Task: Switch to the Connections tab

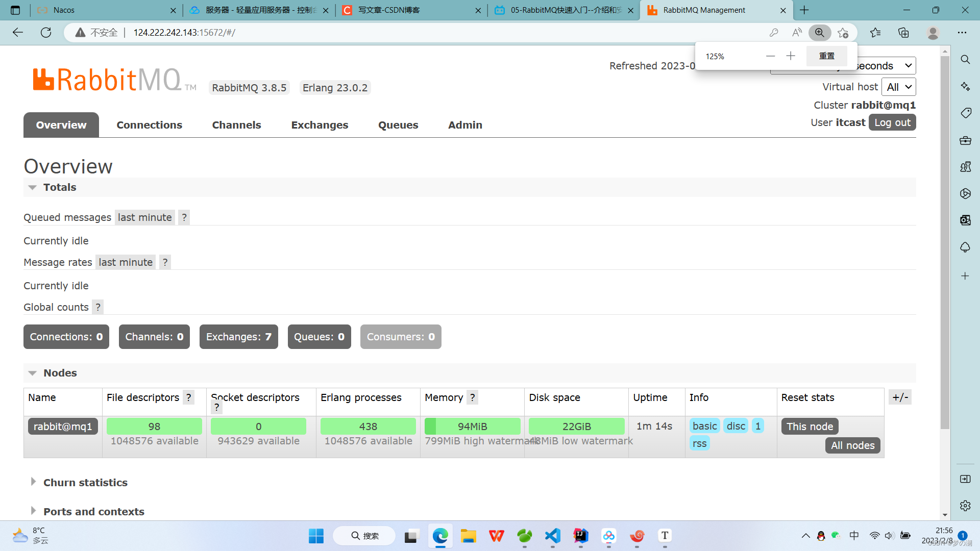Action: click(x=149, y=125)
